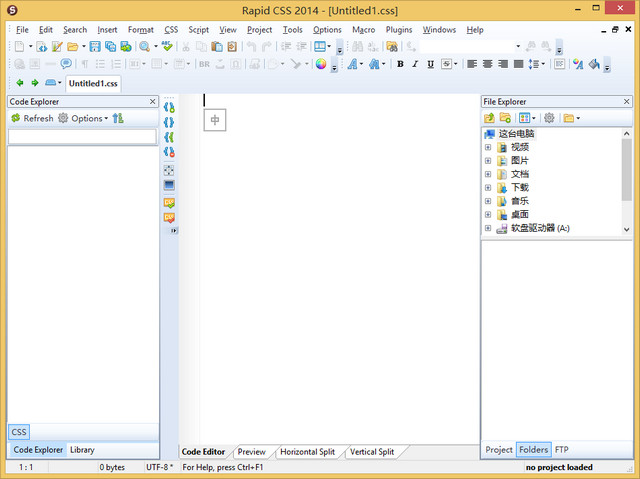The image size is (640, 479).
Task: Expand the 视频 folder in File Explorer
Action: (488, 147)
